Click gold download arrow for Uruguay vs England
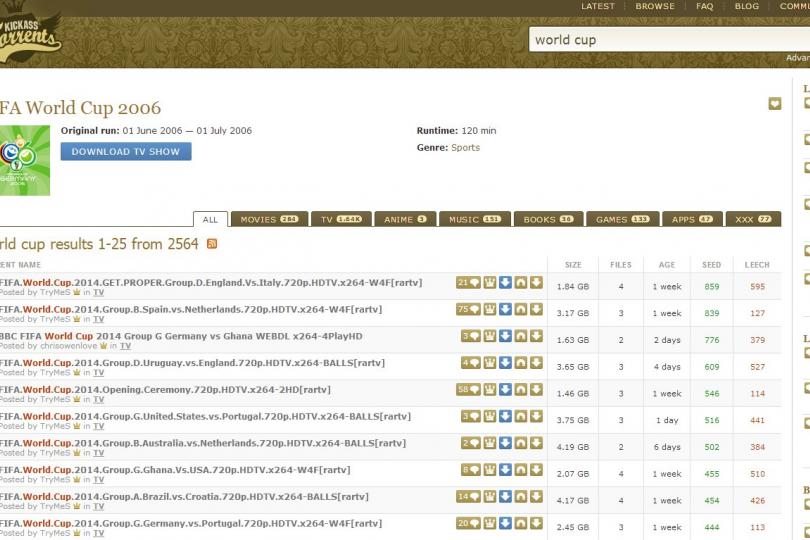This screenshot has height=540, width=810. coord(536,363)
